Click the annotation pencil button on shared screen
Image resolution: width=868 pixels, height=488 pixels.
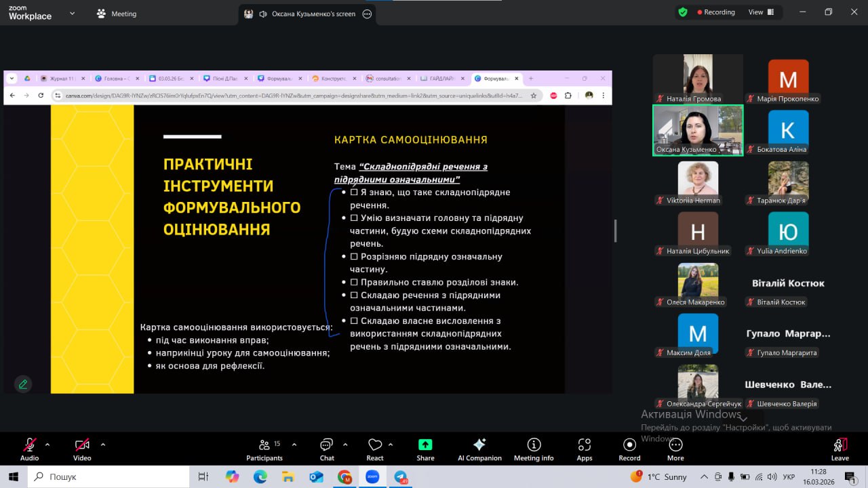coord(23,384)
